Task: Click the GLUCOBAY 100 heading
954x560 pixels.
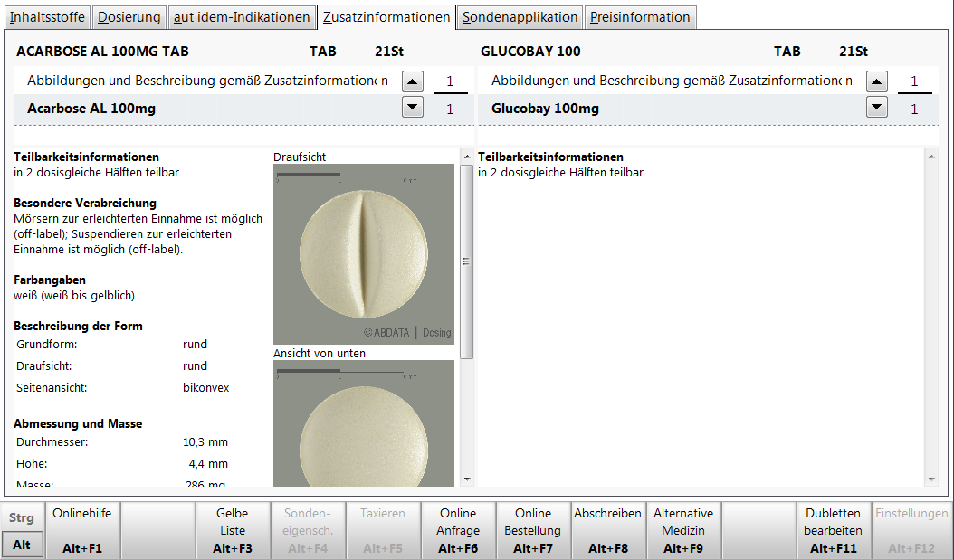Action: [530, 52]
